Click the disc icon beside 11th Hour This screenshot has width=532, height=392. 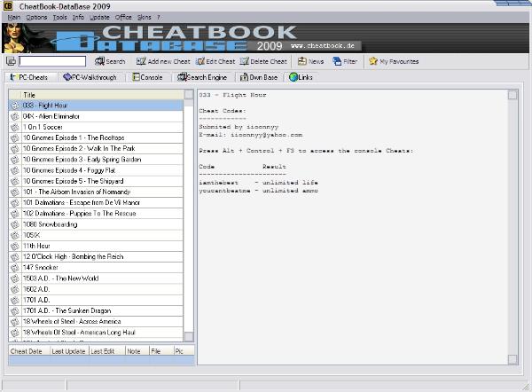(x=14, y=246)
